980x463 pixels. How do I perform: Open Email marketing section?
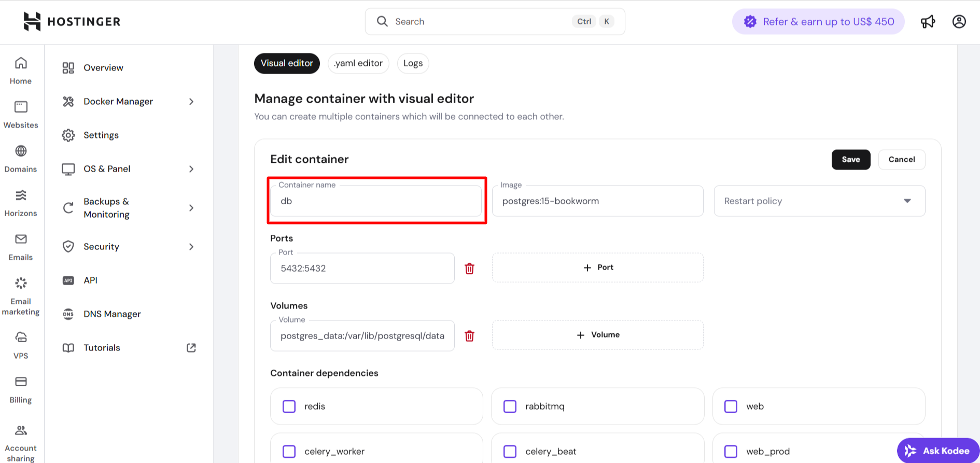coord(21,296)
